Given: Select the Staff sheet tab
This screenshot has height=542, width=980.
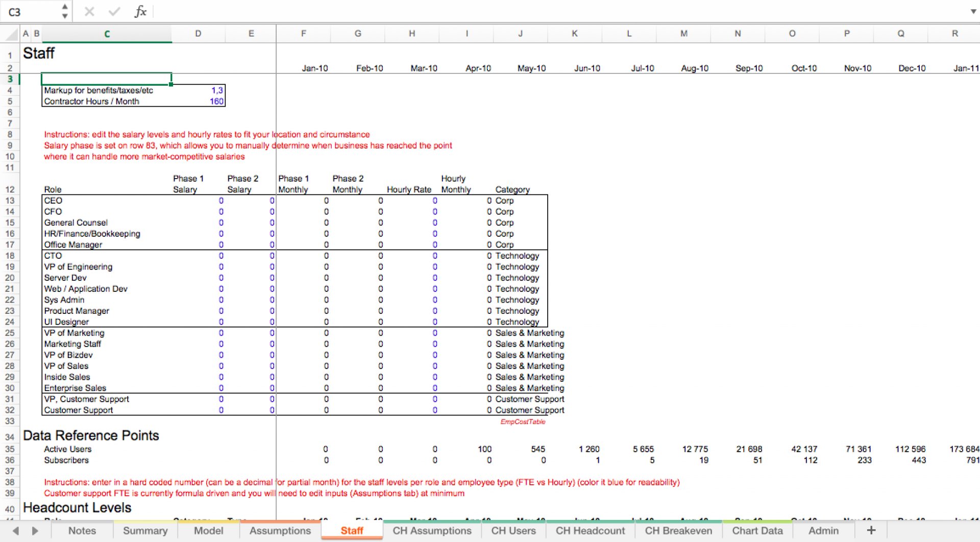Looking at the screenshot, I should [x=352, y=530].
